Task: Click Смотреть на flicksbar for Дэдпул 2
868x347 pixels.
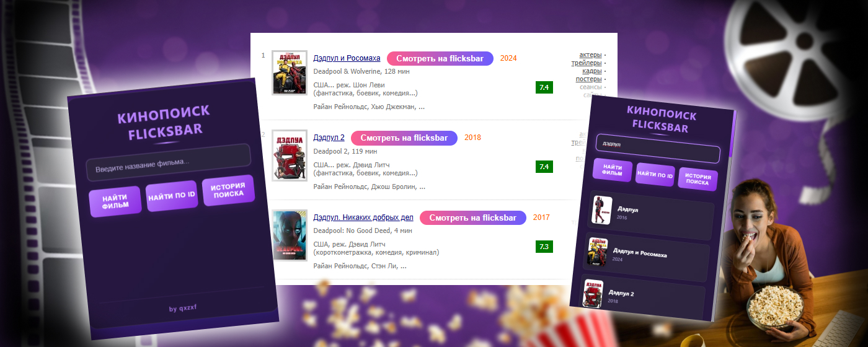Action: tap(404, 138)
